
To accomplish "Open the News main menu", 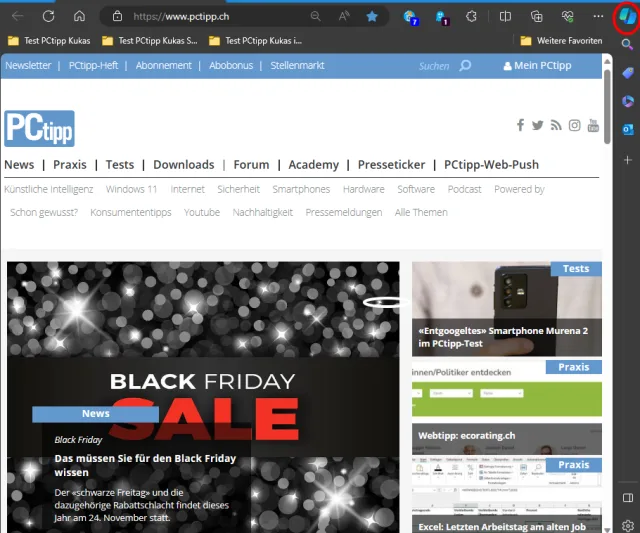I will coord(19,164).
